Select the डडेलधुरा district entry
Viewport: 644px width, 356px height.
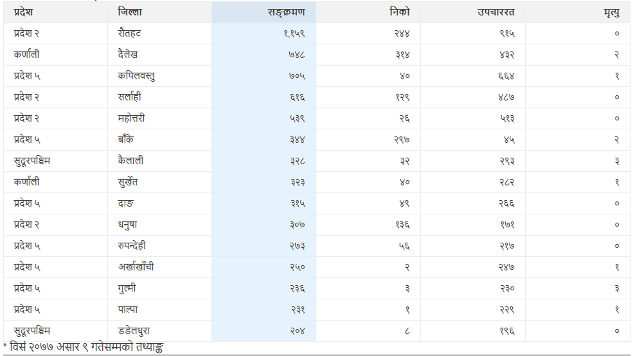(x=160, y=331)
